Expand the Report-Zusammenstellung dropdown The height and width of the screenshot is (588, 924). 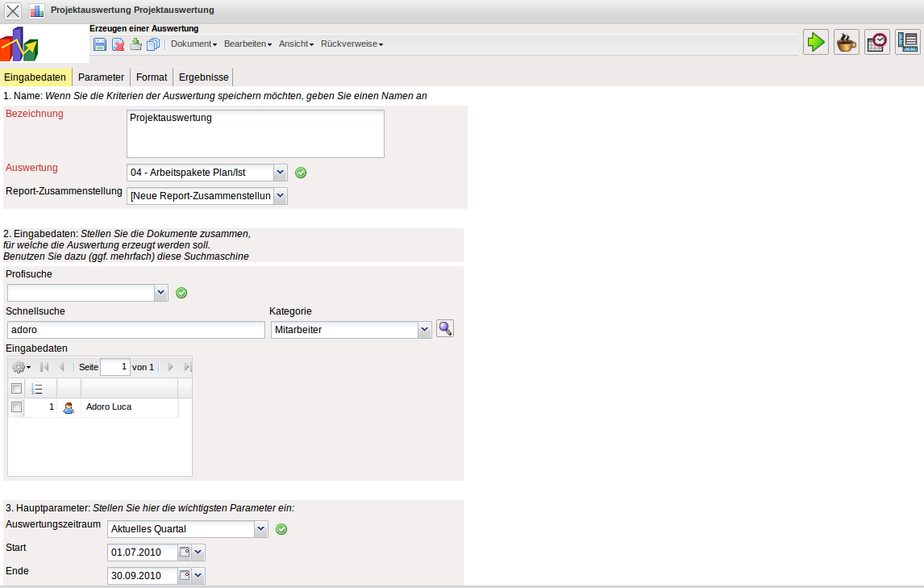pos(281,196)
